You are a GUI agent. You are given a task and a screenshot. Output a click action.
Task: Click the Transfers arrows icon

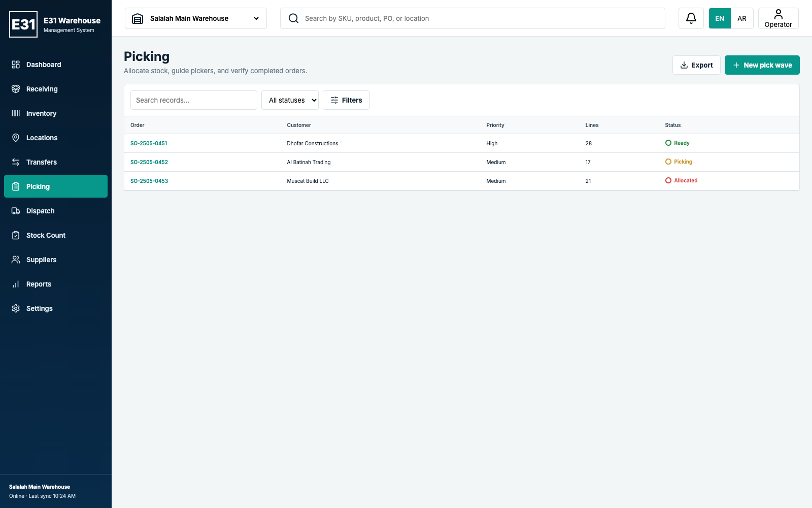click(16, 162)
